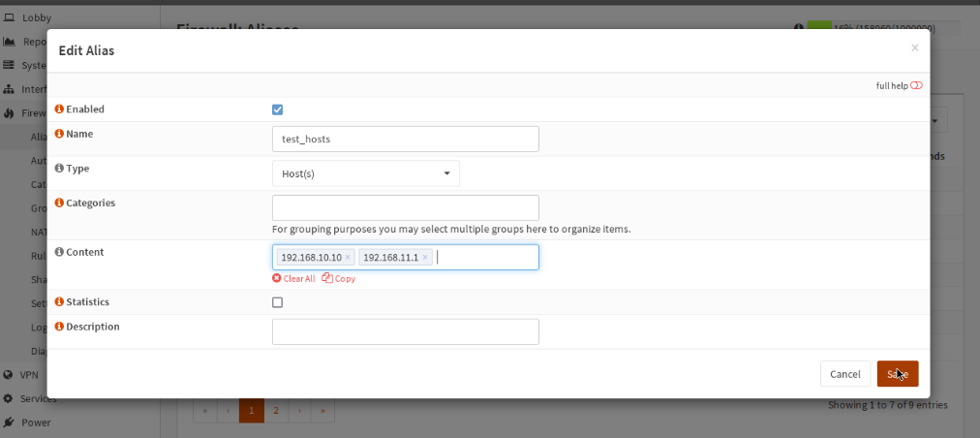Screen dimensions: 980x438
Task: Click the Name input with test_hosts
Action: (406, 139)
